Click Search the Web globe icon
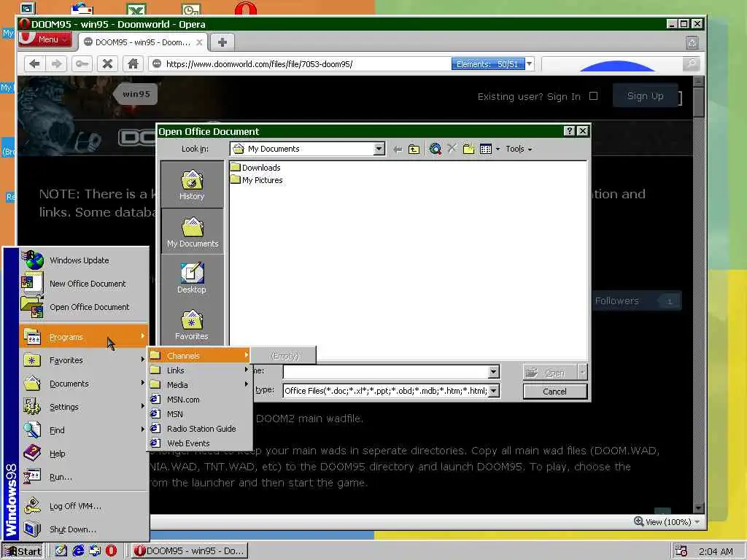Viewport: 747px width, 560px height. point(435,149)
